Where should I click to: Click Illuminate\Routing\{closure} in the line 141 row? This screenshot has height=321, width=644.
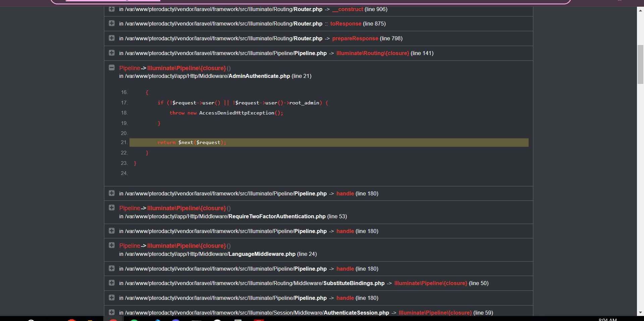pos(373,53)
